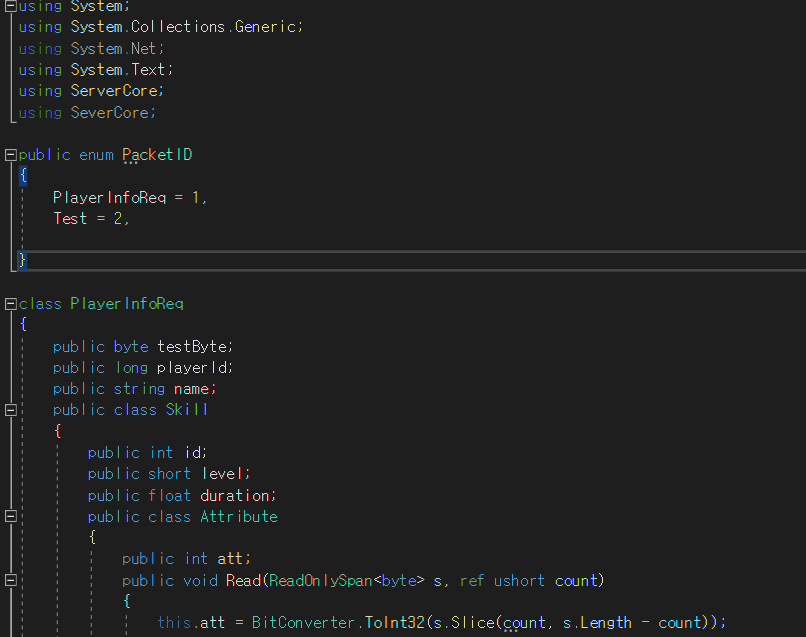Screen dimensions: 806x637
Task: Click the Attribute class name
Action: click(239, 516)
